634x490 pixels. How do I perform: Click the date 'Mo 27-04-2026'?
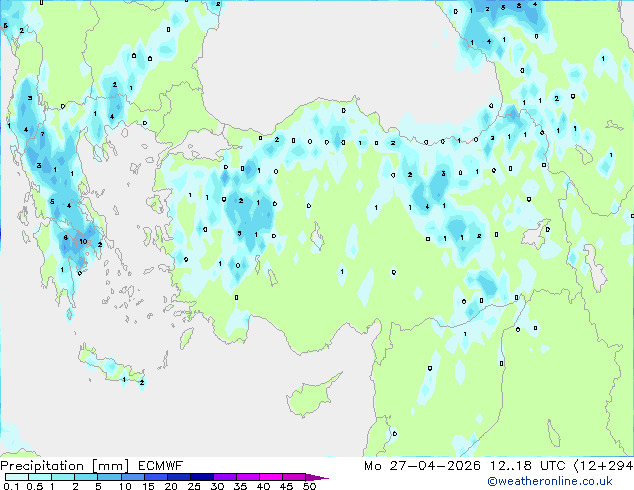[422, 466]
